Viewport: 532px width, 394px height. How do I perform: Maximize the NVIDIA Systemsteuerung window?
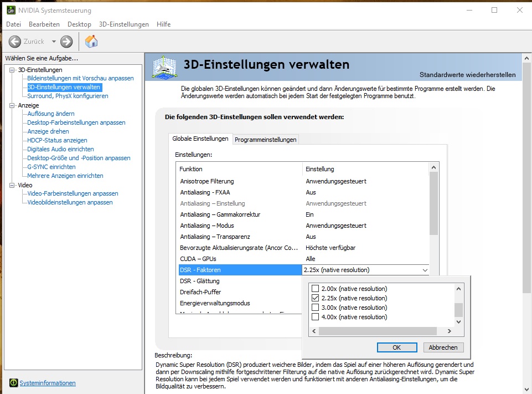pos(495,10)
